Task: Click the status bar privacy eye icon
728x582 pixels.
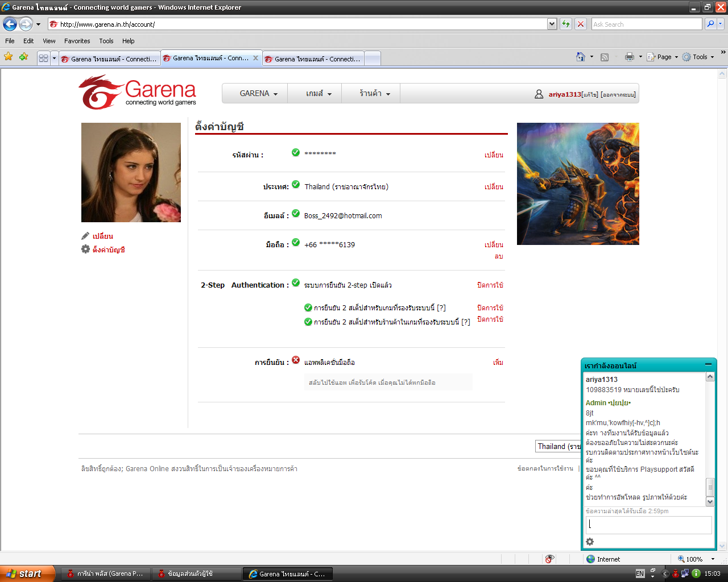Action: pyautogui.click(x=549, y=559)
